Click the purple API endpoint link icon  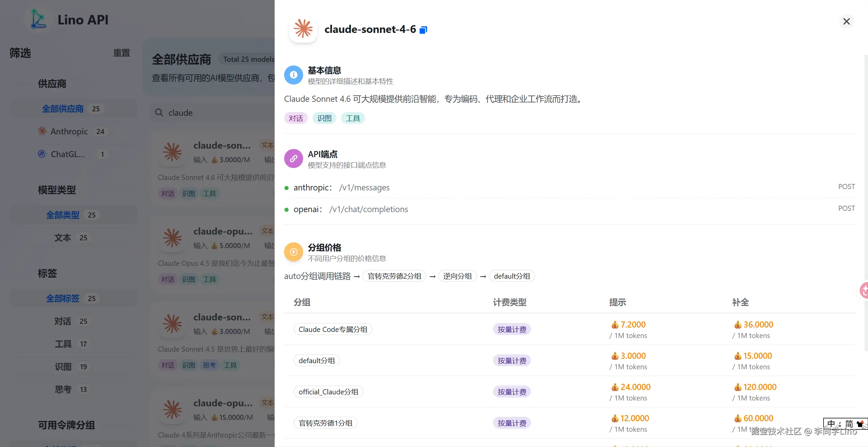point(293,159)
